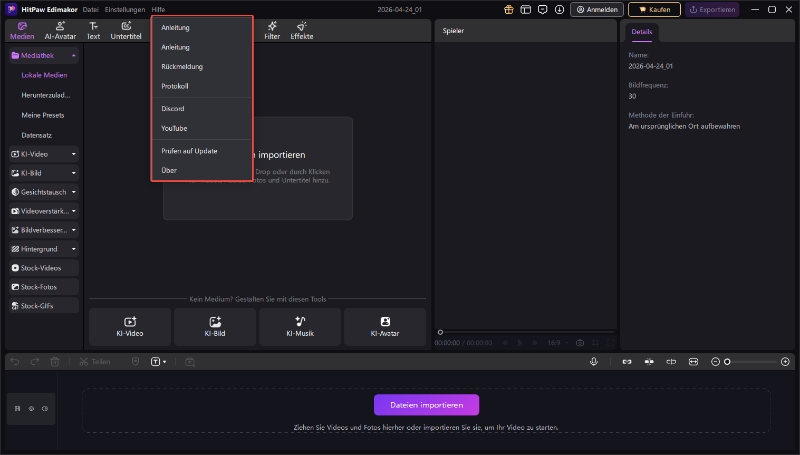Switch to the Medien tool

pos(22,31)
